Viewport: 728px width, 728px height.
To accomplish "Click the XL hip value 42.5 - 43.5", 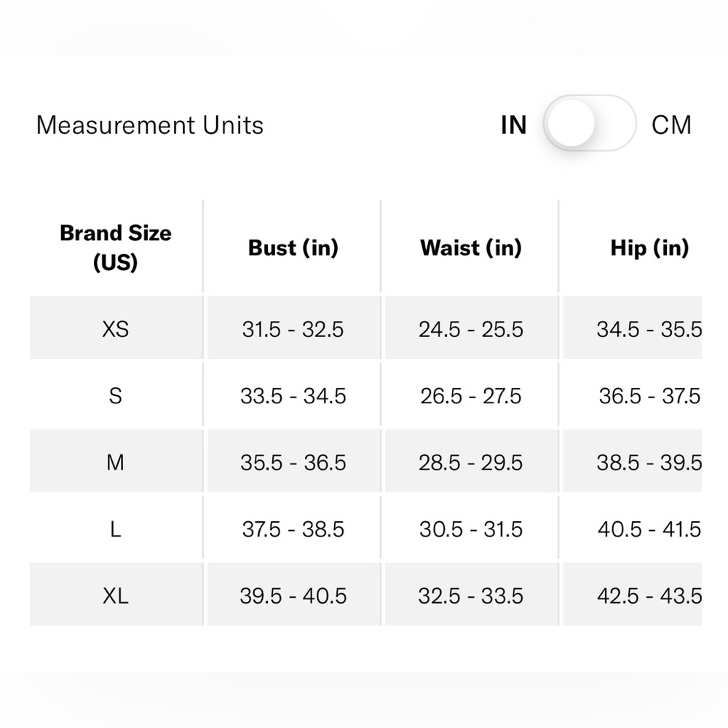I will pyautogui.click(x=649, y=596).
